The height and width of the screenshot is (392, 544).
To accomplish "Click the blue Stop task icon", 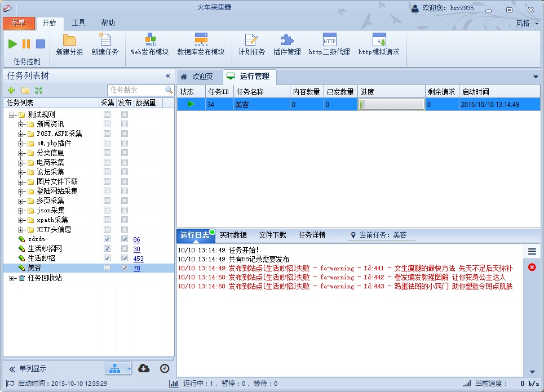I will 41,44.
